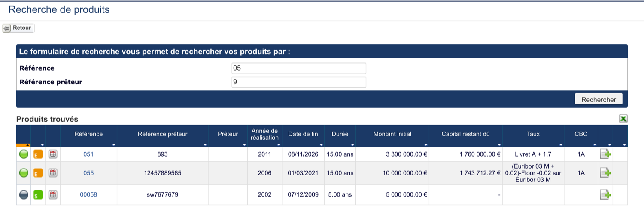The width and height of the screenshot is (644, 212).
Task: Click add-document icon in row 055
Action: (x=605, y=173)
